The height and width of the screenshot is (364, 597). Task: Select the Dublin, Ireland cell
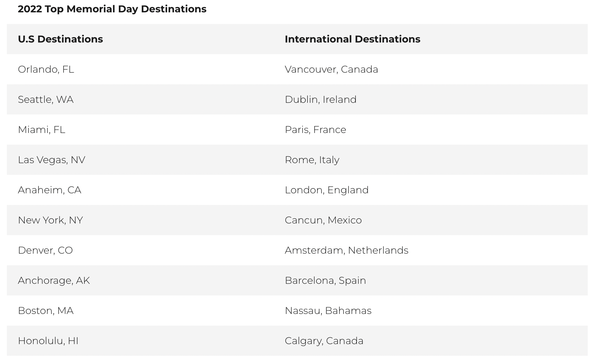[320, 99]
